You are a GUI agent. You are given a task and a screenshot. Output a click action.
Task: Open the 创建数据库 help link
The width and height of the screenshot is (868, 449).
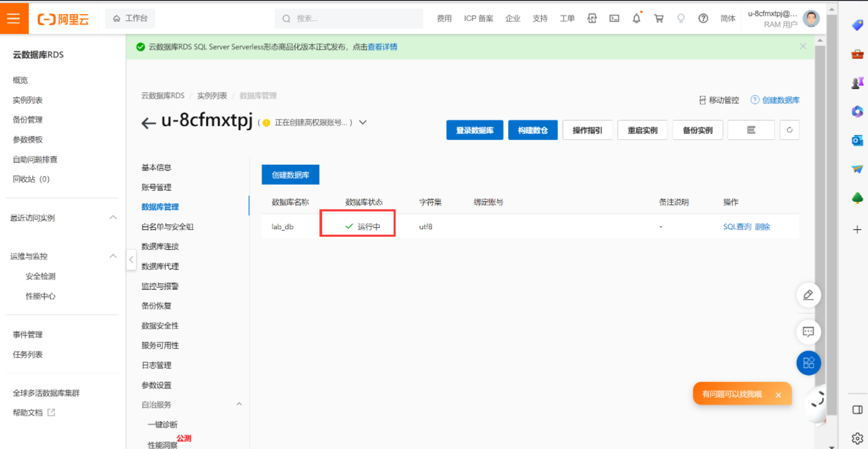[x=775, y=100]
